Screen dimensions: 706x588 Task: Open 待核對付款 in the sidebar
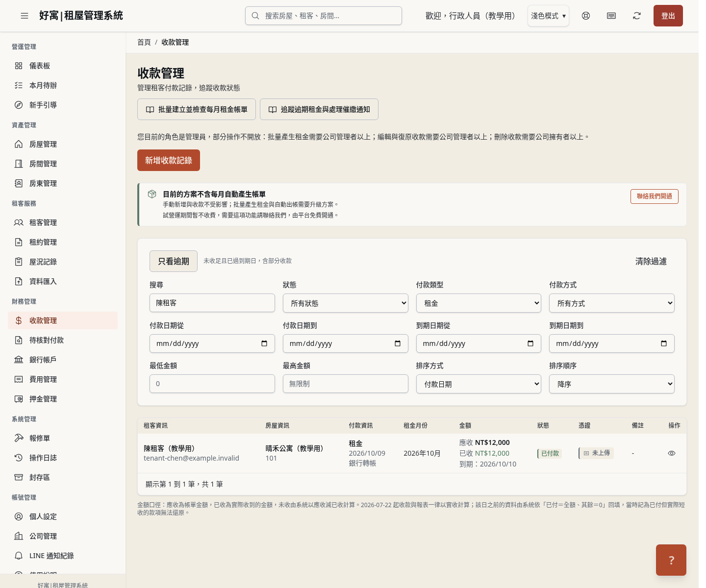coord(63,340)
